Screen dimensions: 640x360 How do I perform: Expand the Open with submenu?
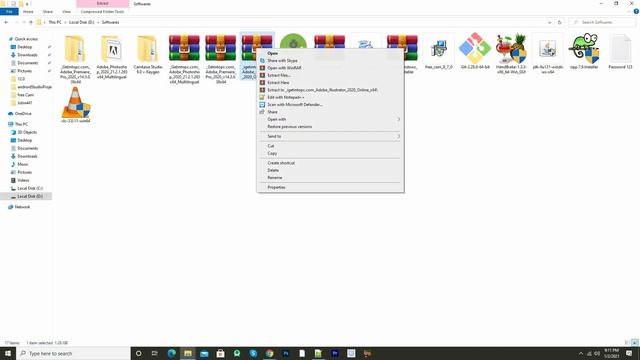(x=330, y=119)
